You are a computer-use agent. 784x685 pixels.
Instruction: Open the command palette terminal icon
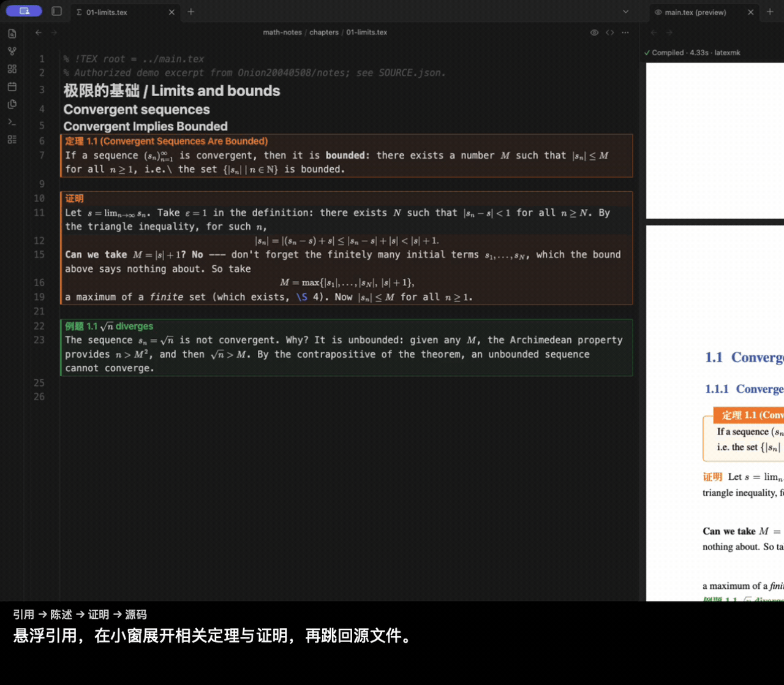coord(12,122)
